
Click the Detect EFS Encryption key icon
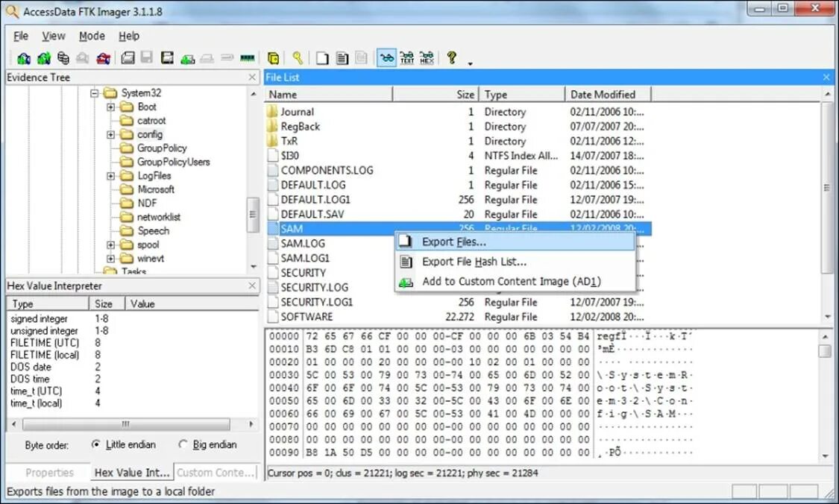298,58
